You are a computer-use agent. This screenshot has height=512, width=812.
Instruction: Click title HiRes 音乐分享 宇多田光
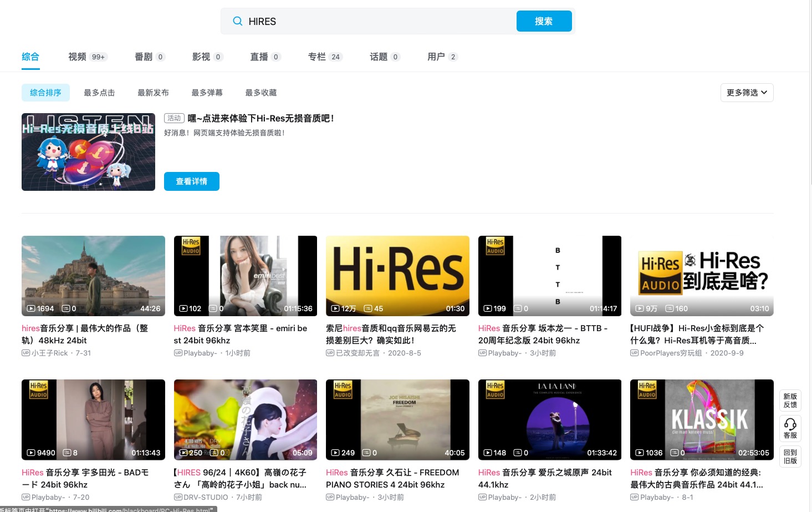click(x=85, y=479)
